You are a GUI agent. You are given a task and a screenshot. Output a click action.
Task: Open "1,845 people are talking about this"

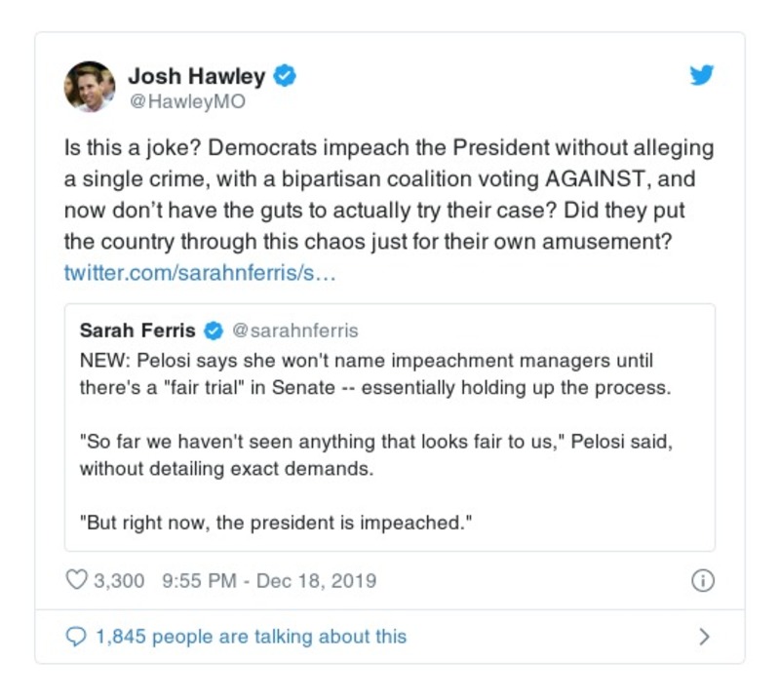251,637
